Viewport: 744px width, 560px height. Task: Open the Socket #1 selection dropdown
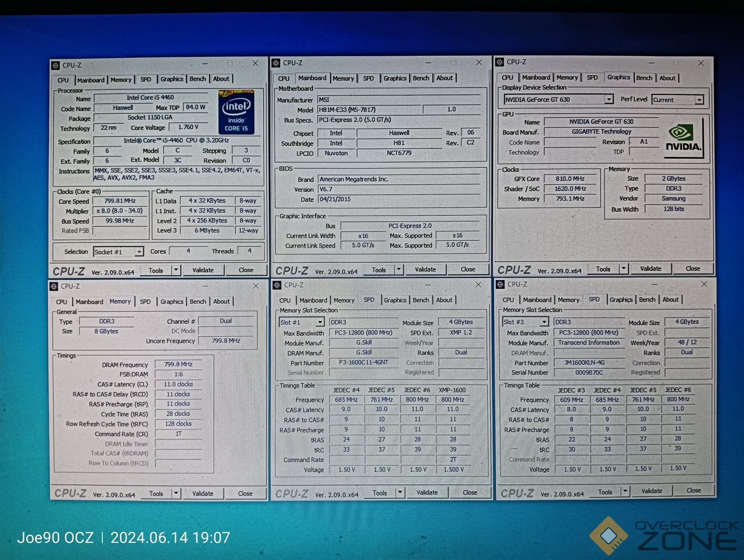(139, 252)
